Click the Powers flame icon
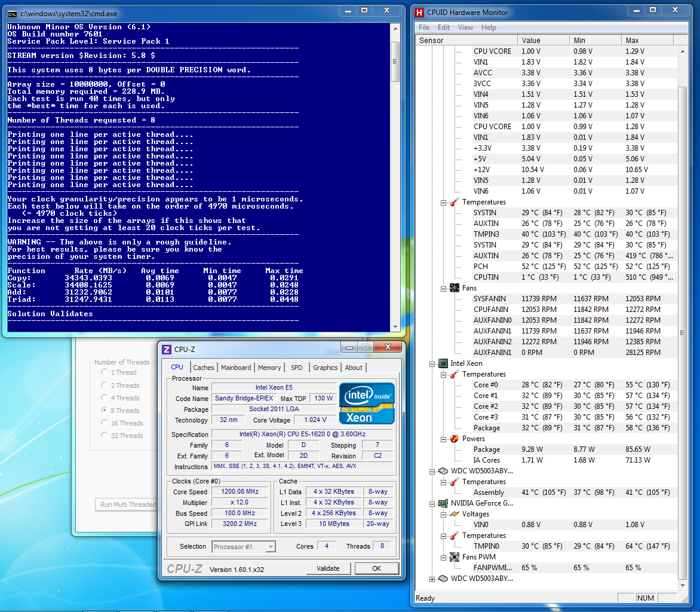This screenshot has height=612, width=700. pos(454,439)
